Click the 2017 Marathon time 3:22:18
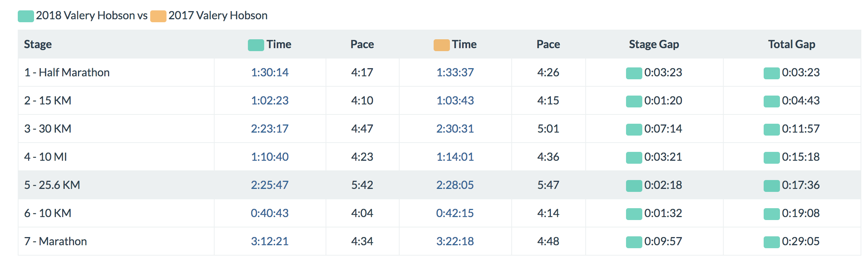Image resolution: width=868 pixels, height=263 pixels. pyautogui.click(x=455, y=241)
